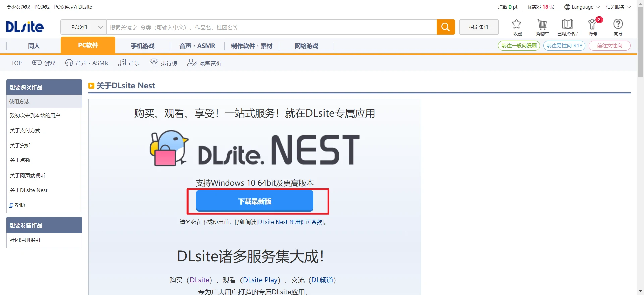Expand the 相关服务 dropdown
Screen dimensions: 644x295
click(x=618, y=7)
